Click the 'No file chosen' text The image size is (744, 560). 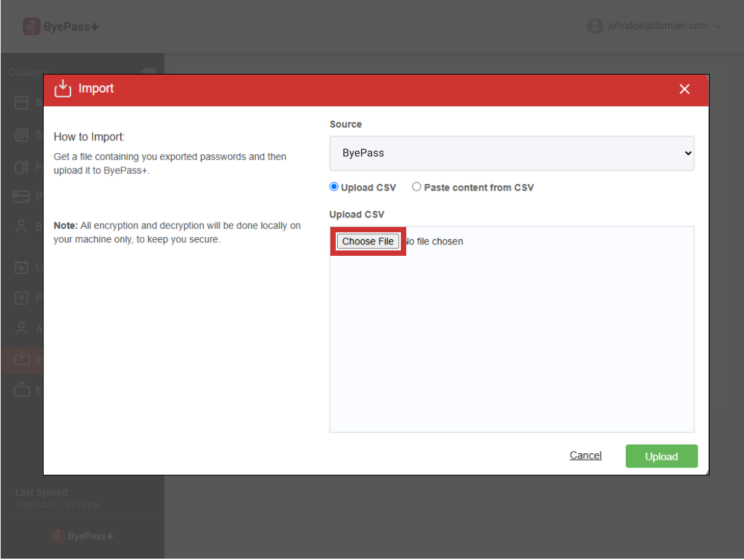[x=434, y=242]
